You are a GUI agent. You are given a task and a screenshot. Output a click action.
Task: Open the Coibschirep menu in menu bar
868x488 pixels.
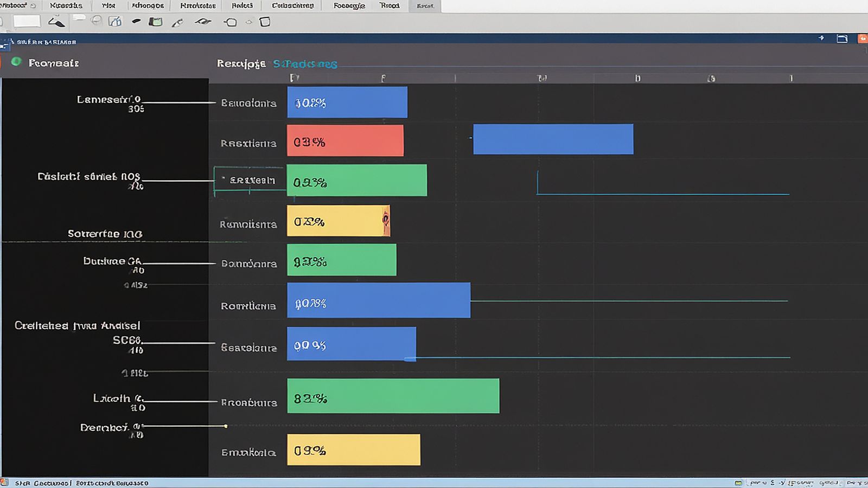(x=292, y=5)
